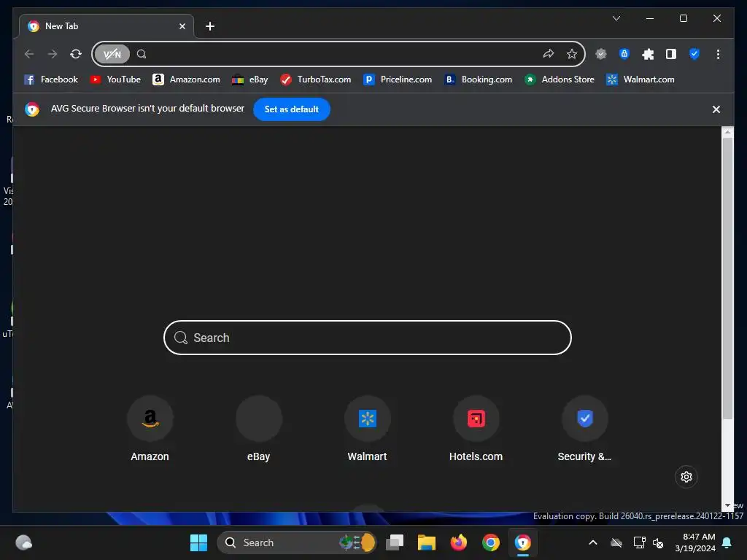This screenshot has width=747, height=560.
Task: Open the blue lock privacy extension
Action: coord(624,54)
